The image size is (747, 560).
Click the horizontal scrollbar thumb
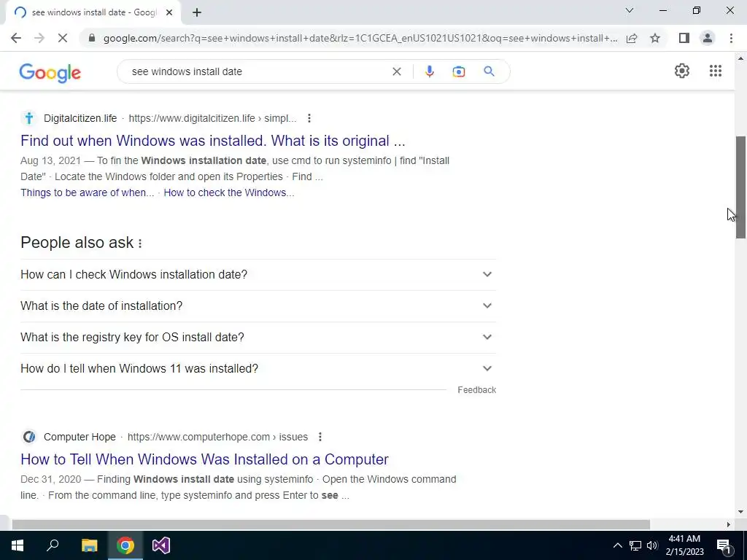(x=331, y=524)
